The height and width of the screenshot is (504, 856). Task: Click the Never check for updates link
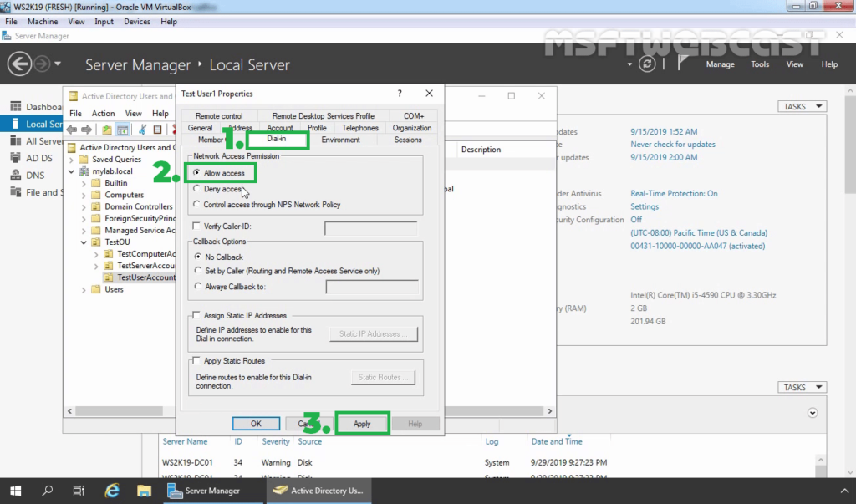[673, 144]
